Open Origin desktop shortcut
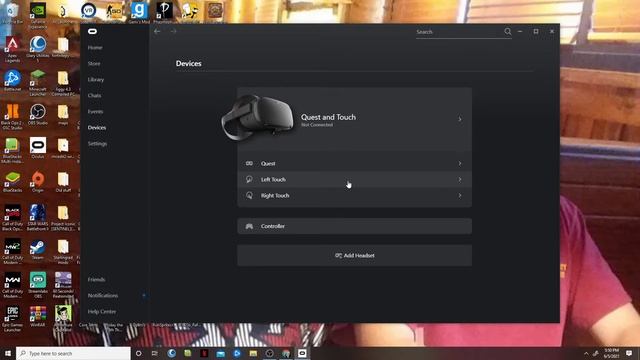640x360 pixels. [x=38, y=182]
